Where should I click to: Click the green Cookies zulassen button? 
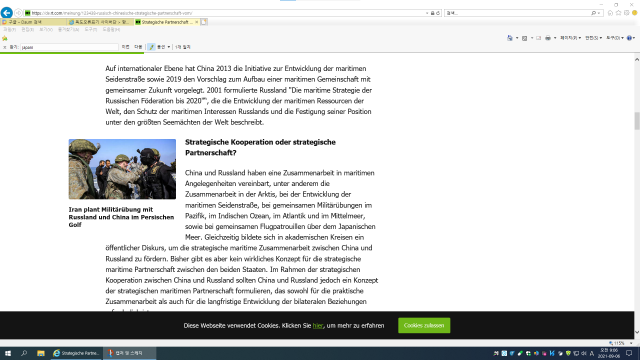[x=424, y=325]
